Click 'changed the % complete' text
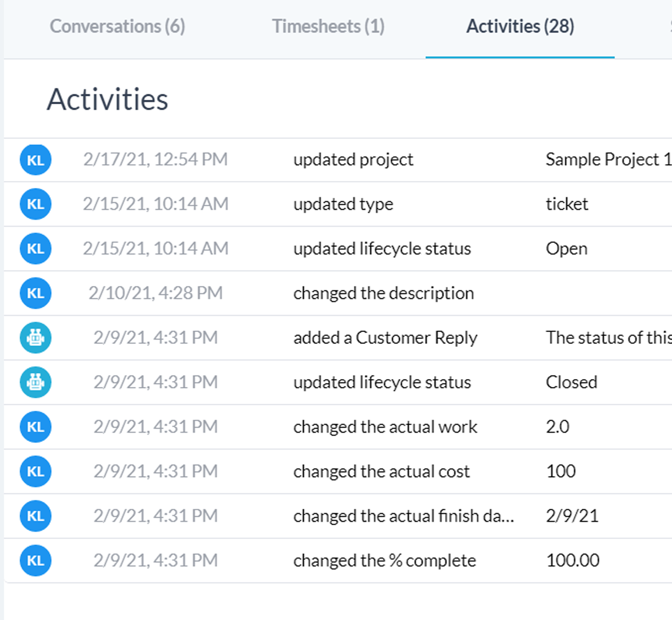Screen dimensions: 672x620 [x=385, y=560]
